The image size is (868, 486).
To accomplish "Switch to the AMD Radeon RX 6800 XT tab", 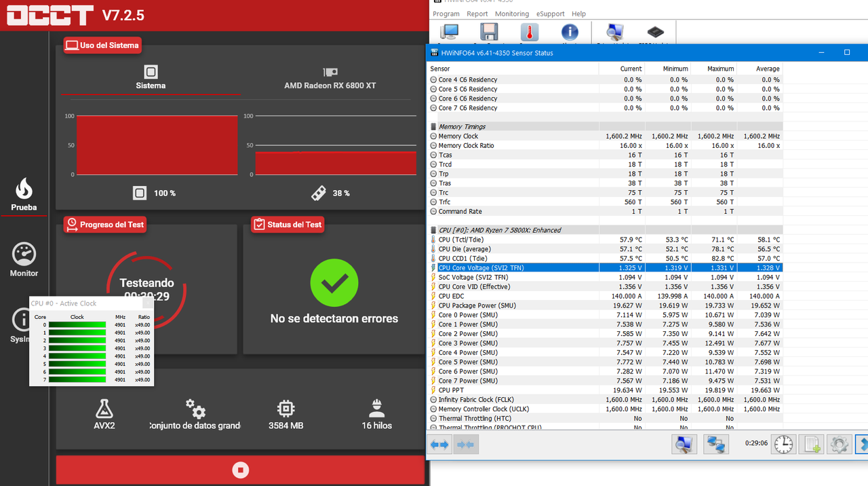I will pos(330,79).
